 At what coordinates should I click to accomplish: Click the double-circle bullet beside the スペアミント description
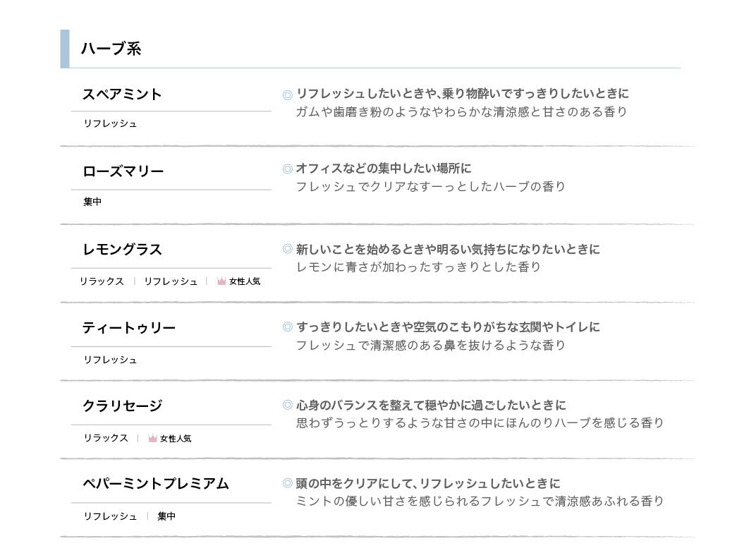pyautogui.click(x=287, y=95)
